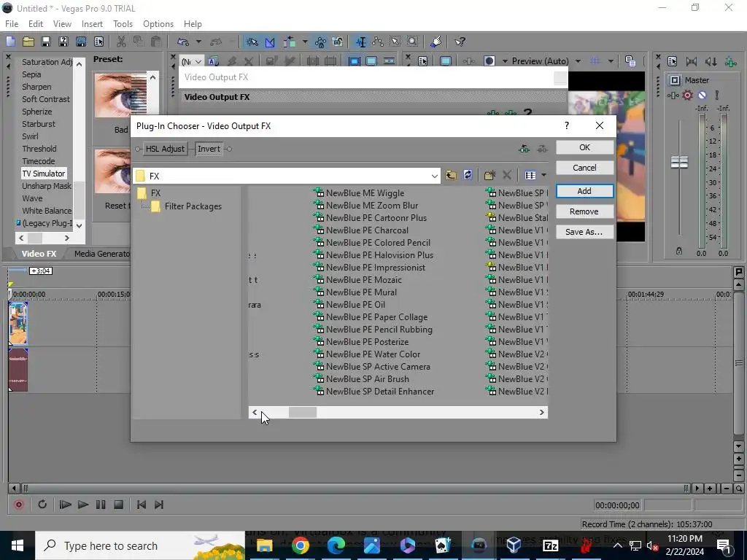Click the Stop button in transport
This screenshot has width=747, height=560.
(x=119, y=505)
